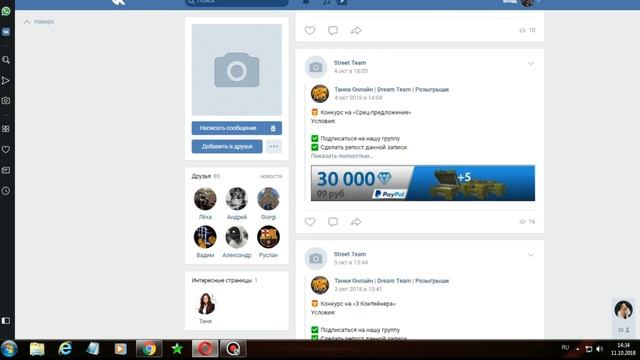Like the top post with 10 views
The height and width of the screenshot is (360, 640).
tap(310, 30)
